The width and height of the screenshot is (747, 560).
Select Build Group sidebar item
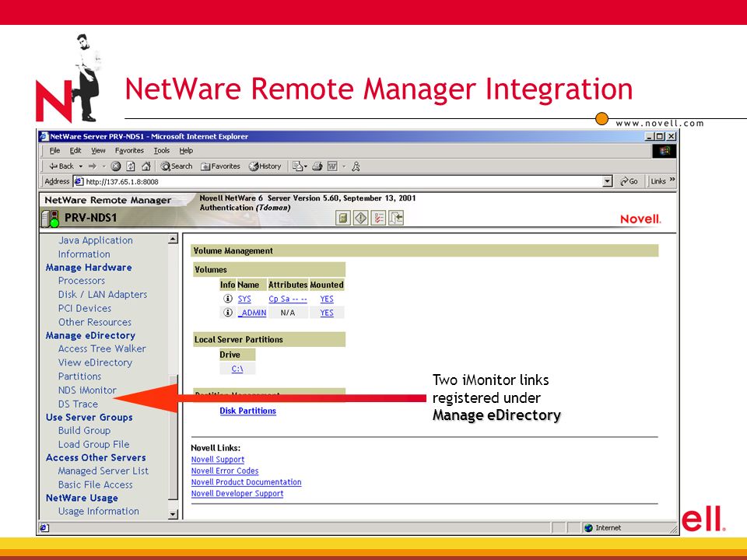(x=84, y=430)
